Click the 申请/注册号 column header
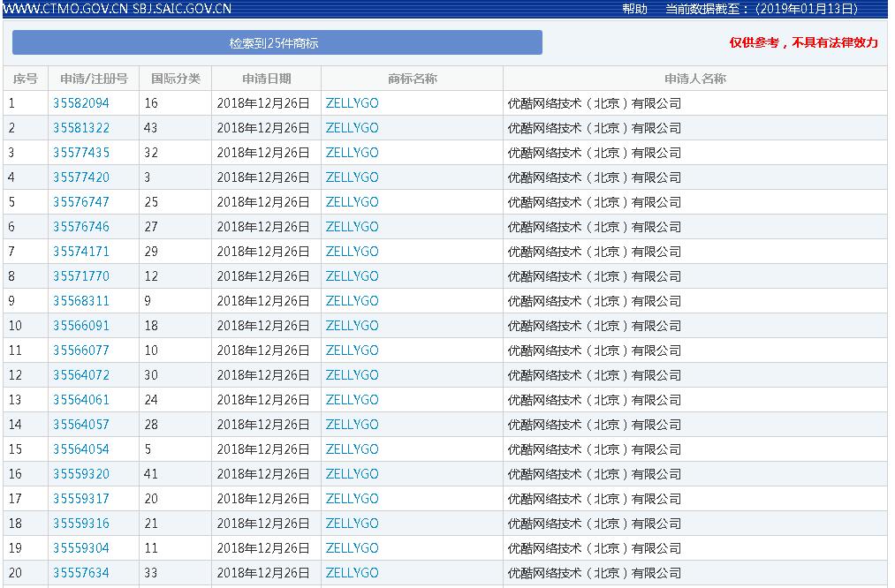Image resolution: width=895 pixels, height=588 pixels. 88,79
